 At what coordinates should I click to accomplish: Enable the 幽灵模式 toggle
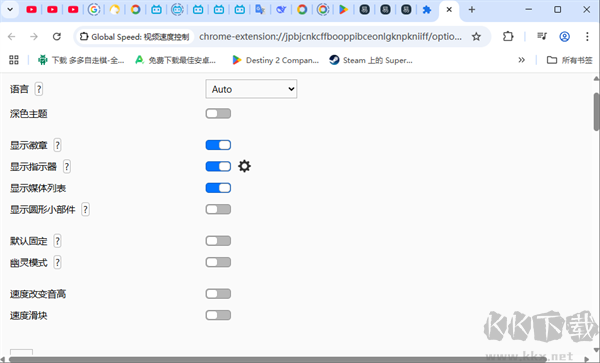tap(218, 262)
